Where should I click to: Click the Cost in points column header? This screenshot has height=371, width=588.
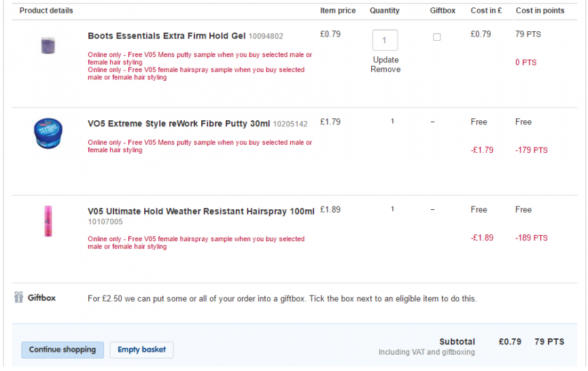(540, 10)
